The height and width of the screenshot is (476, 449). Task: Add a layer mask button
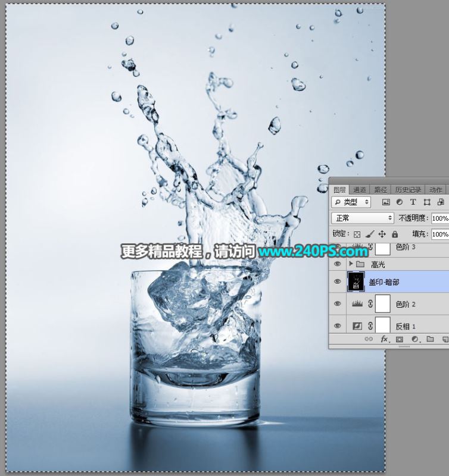pos(400,339)
